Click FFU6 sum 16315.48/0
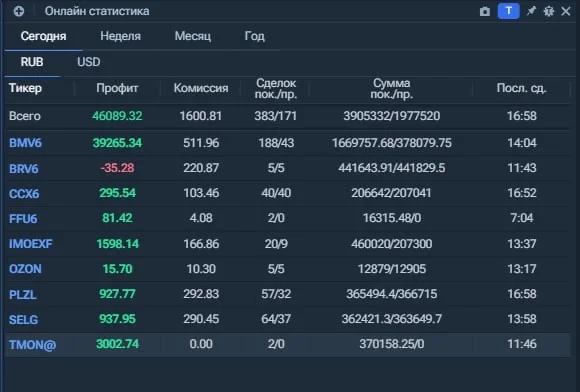 coord(392,218)
